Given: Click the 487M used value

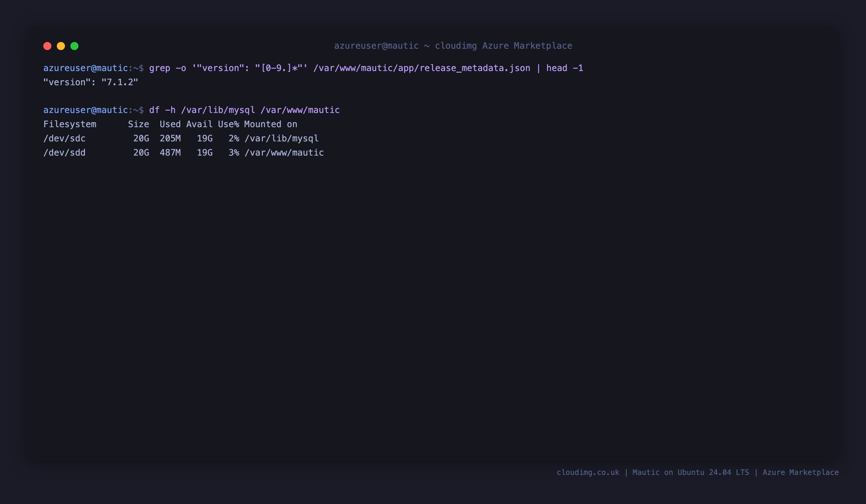Looking at the screenshot, I should point(170,153).
